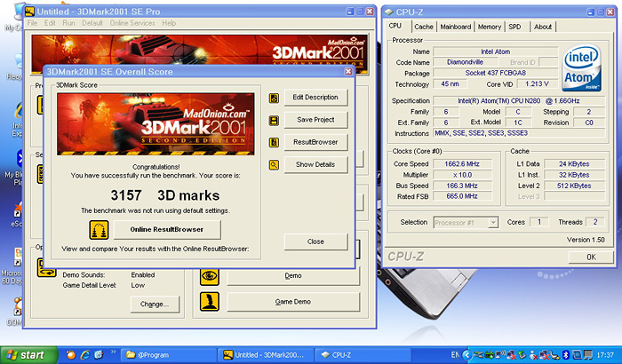Click the Demo eye icon
Image resolution: width=622 pixels, height=364 pixels.
pos(210,275)
